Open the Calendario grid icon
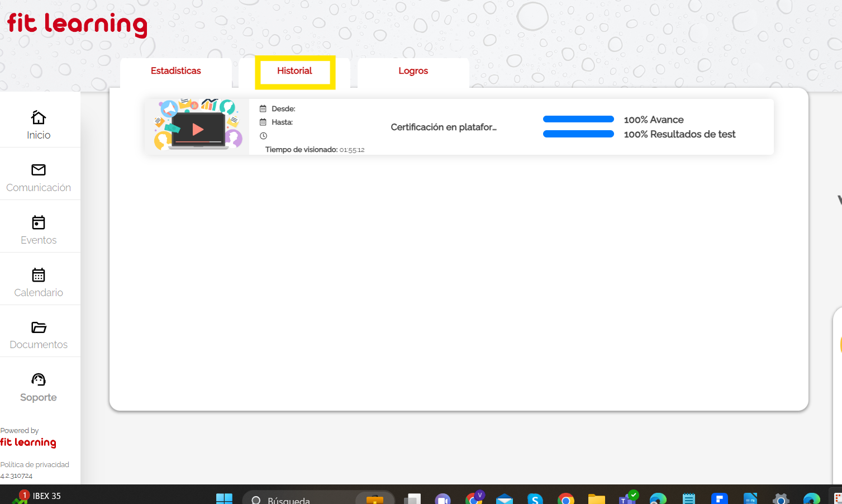This screenshot has height=504, width=842. pyautogui.click(x=39, y=275)
